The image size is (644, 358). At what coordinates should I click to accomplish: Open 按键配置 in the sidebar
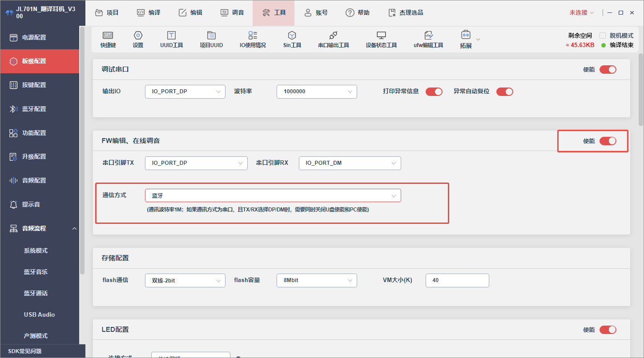tap(40, 85)
